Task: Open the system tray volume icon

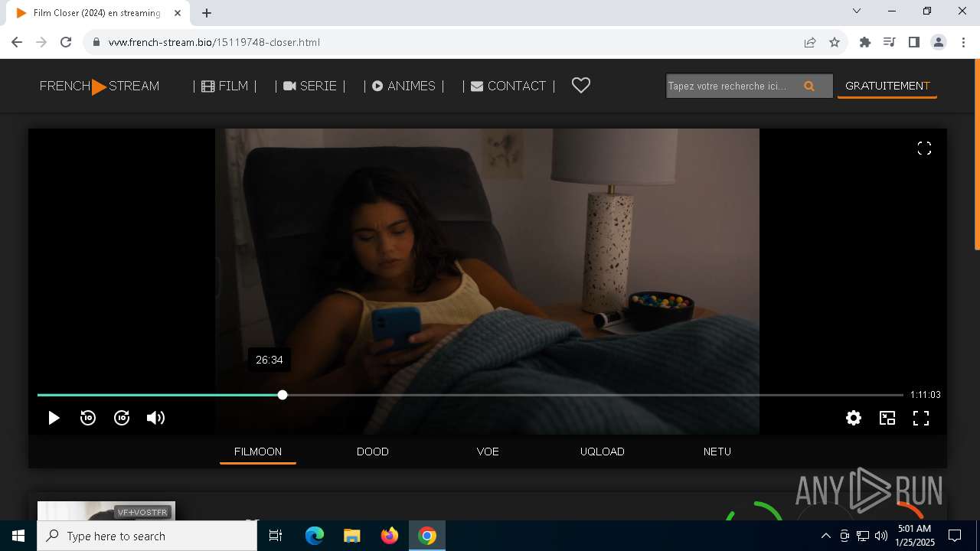Action: pyautogui.click(x=880, y=536)
